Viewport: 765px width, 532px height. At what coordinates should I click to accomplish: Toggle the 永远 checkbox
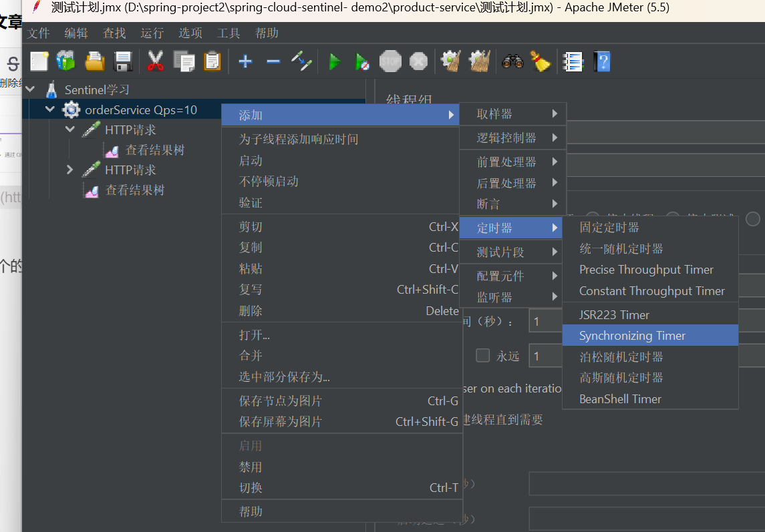click(x=482, y=356)
